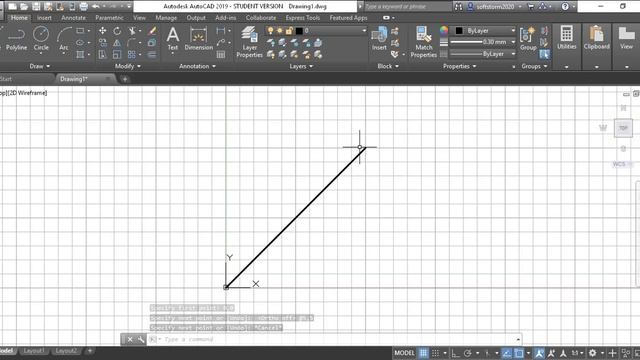Switch to the Insert ribbon tab
The image size is (640, 360).
44,18
